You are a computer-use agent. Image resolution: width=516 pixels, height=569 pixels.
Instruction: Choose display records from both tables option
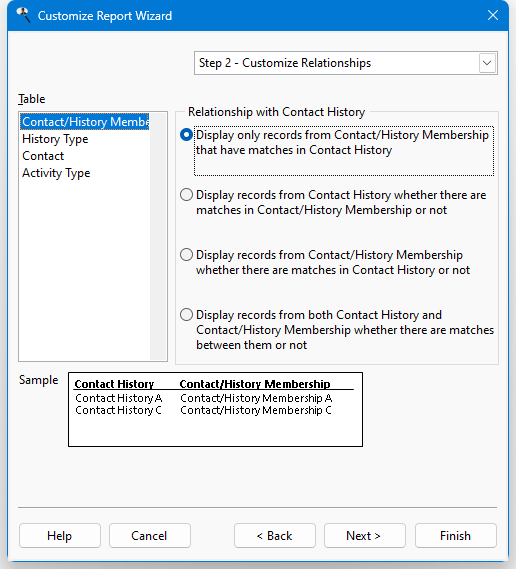(x=186, y=315)
